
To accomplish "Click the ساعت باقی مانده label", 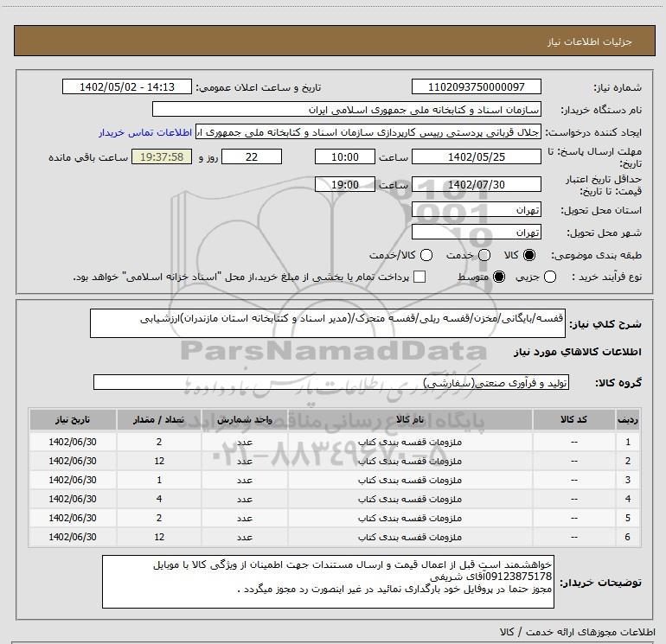I will point(88,157).
